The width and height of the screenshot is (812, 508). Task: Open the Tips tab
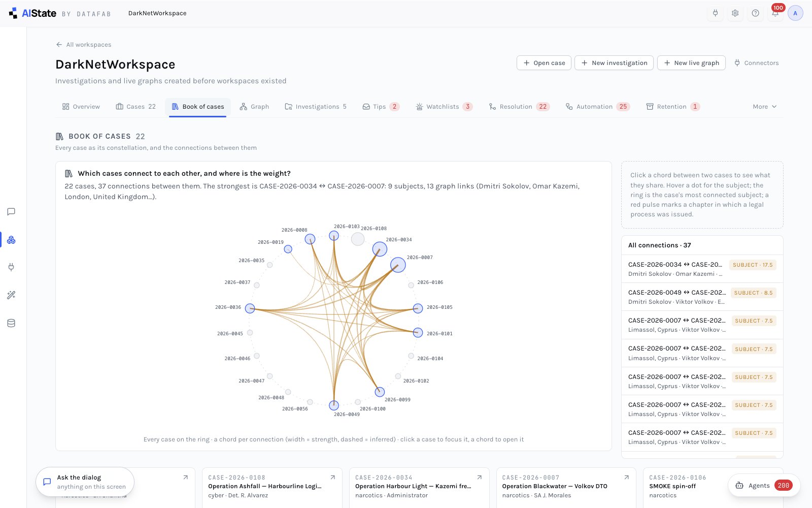[381, 107]
